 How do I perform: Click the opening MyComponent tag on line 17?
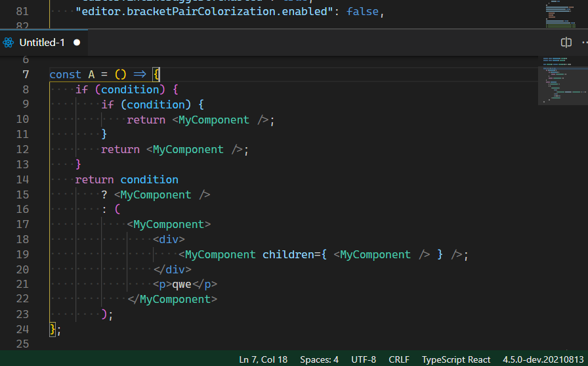coord(169,224)
